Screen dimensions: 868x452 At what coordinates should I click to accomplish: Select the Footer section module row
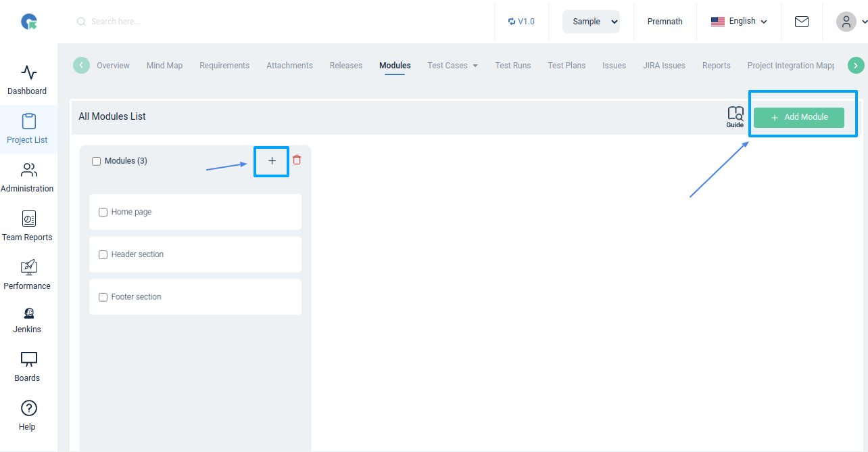[x=195, y=298]
